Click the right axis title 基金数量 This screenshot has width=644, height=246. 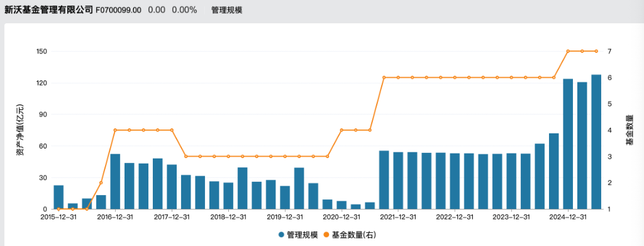(x=629, y=131)
